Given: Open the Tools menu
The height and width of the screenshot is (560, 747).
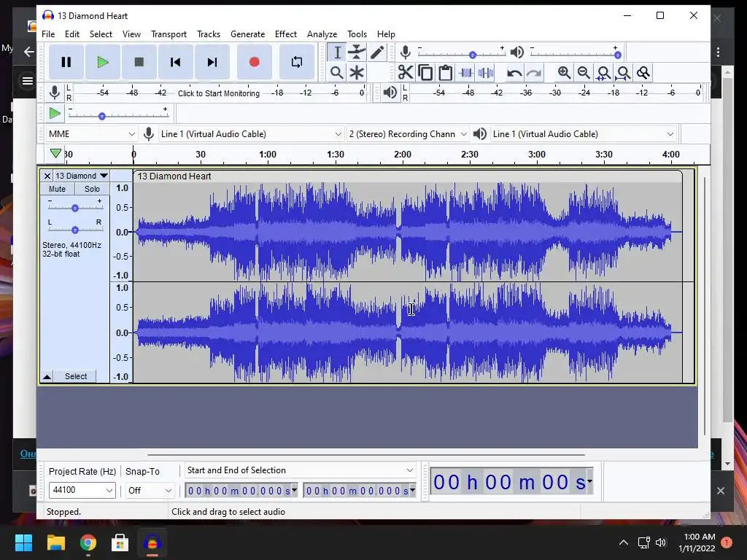Looking at the screenshot, I should pos(357,34).
